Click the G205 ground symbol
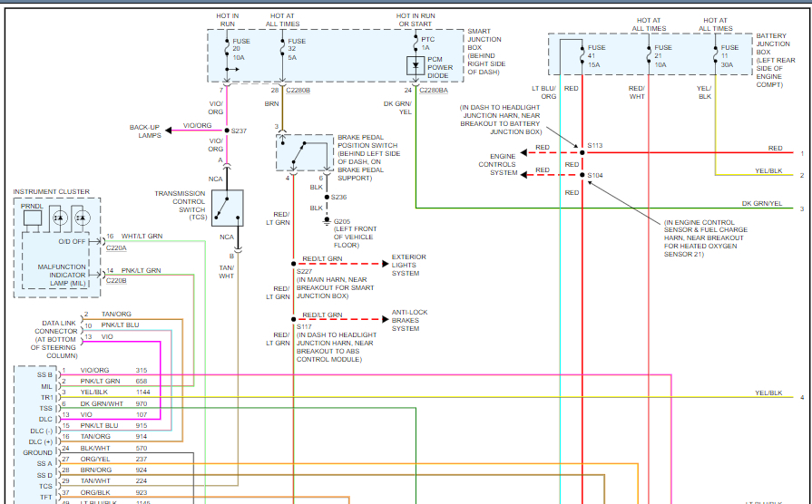The height and width of the screenshot is (504, 812). (327, 220)
